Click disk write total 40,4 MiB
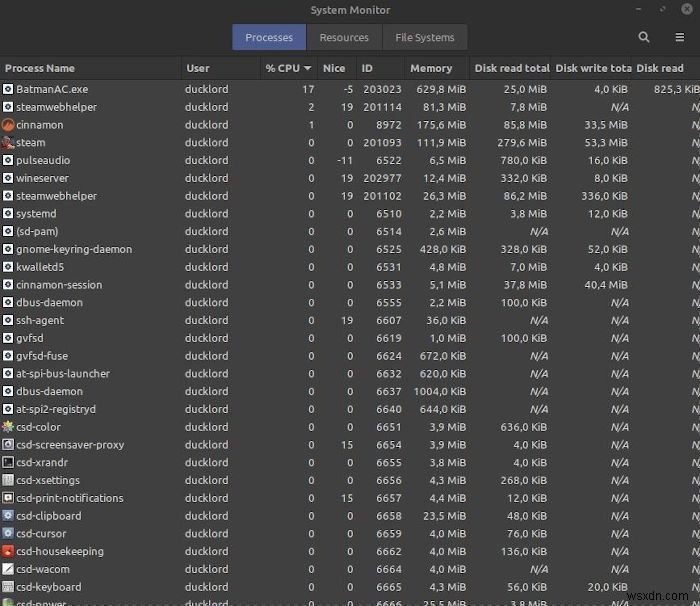This screenshot has width=700, height=606. 606,284
